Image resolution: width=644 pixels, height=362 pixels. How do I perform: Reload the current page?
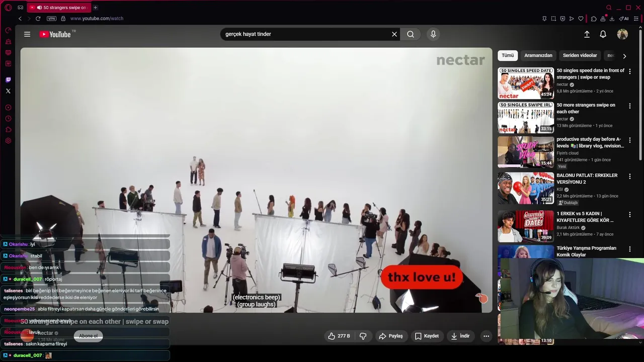(x=38, y=19)
